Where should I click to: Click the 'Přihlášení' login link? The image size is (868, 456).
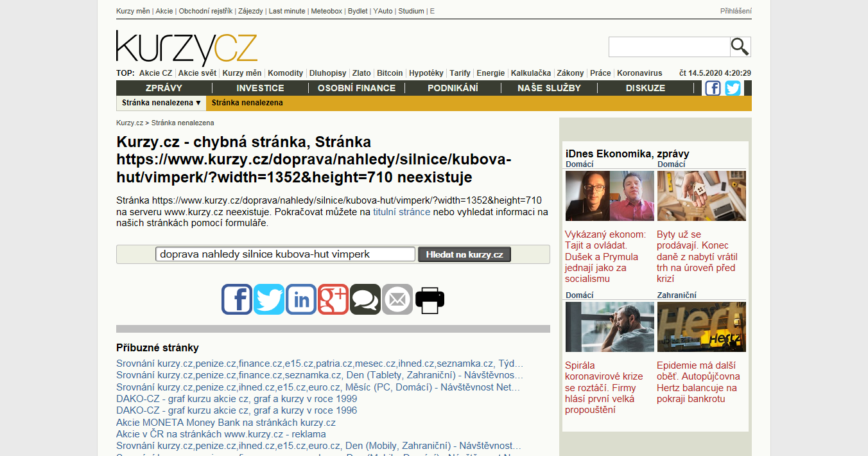pyautogui.click(x=736, y=11)
